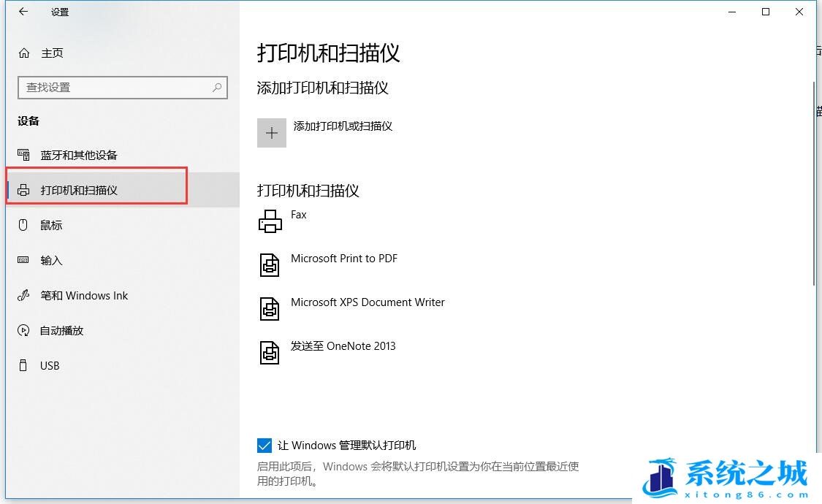Open 笔和 Windows Ink settings page
The image size is (822, 504).
point(123,295)
